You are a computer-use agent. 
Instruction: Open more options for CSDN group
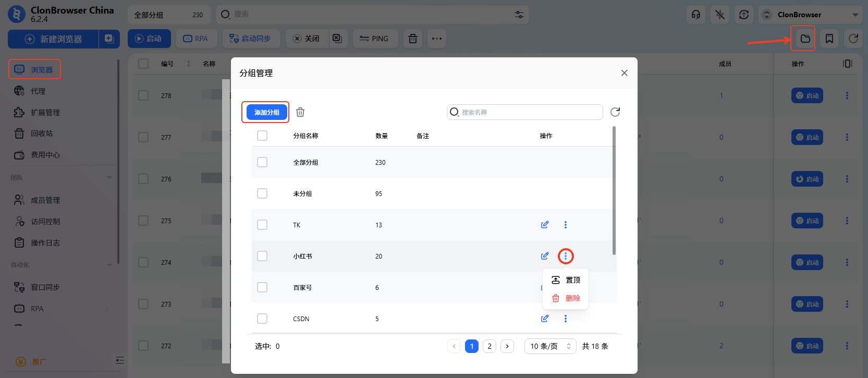[x=566, y=319]
